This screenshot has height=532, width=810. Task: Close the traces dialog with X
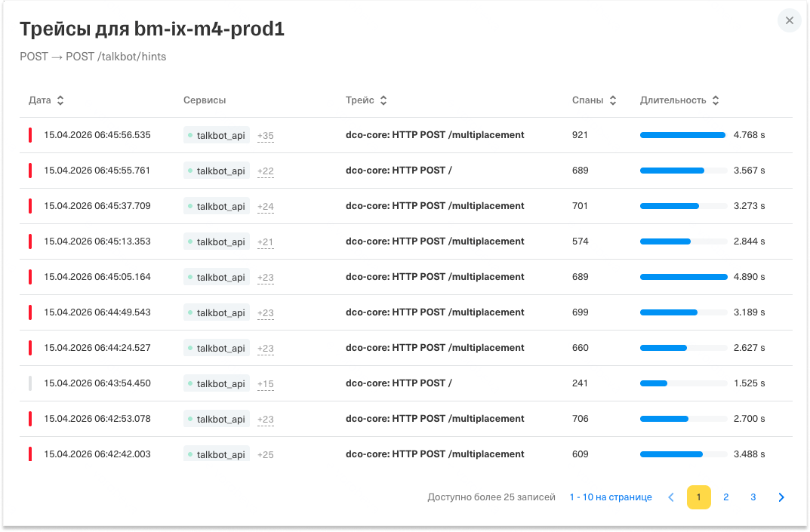790,20
